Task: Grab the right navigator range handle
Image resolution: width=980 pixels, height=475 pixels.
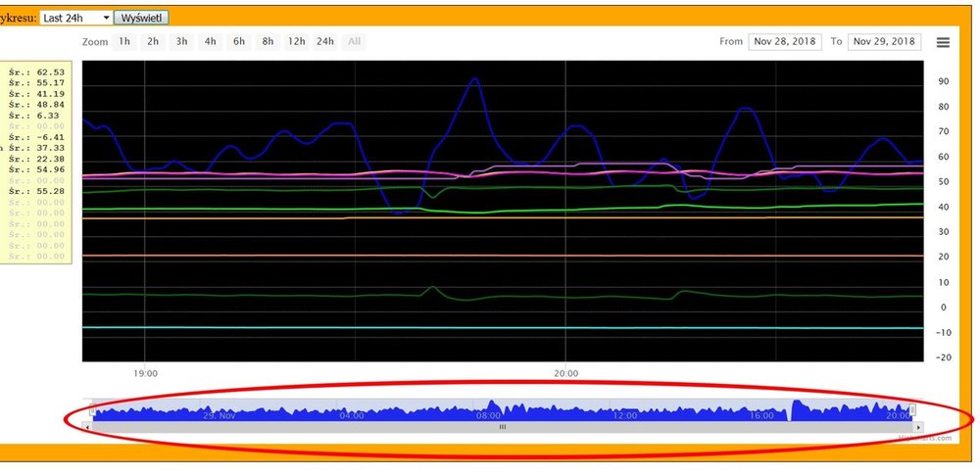Action: pyautogui.click(x=913, y=410)
